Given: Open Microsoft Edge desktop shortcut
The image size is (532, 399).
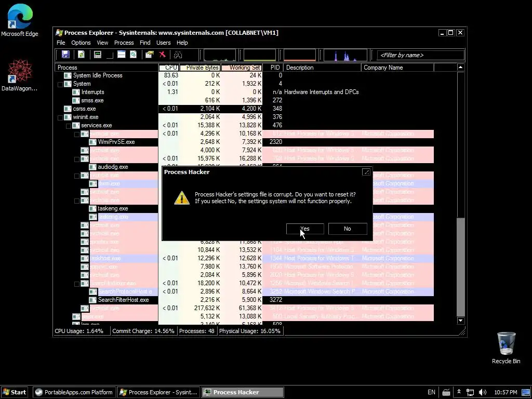Looking at the screenshot, I should point(20,20).
